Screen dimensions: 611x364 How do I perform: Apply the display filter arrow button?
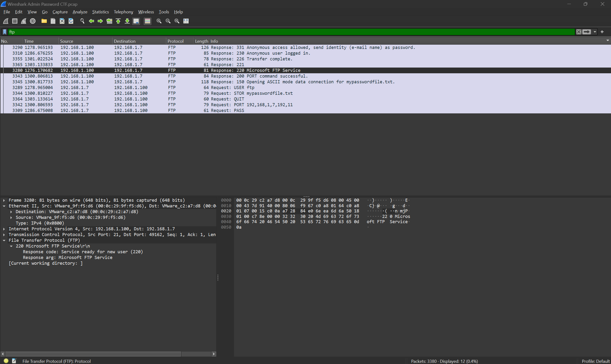click(586, 32)
